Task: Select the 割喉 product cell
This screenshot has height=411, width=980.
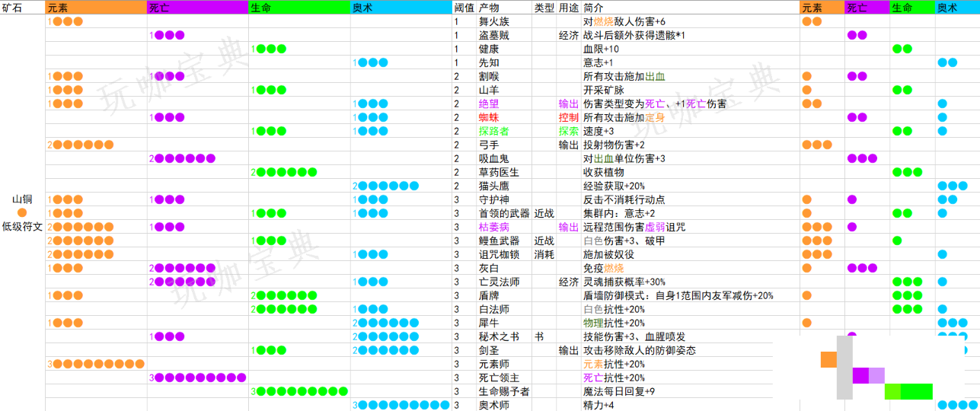Action: tap(489, 76)
